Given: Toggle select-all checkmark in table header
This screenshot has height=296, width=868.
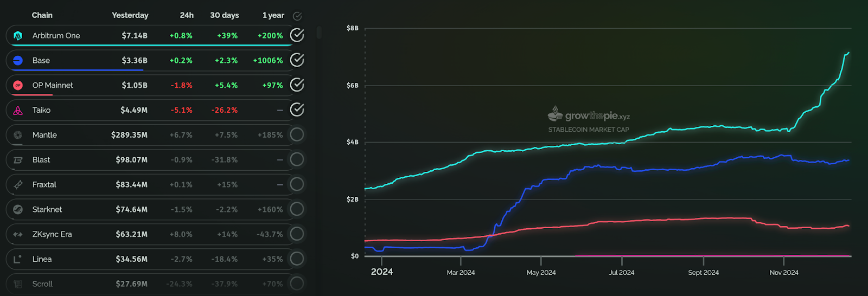Looking at the screenshot, I should tap(297, 16).
